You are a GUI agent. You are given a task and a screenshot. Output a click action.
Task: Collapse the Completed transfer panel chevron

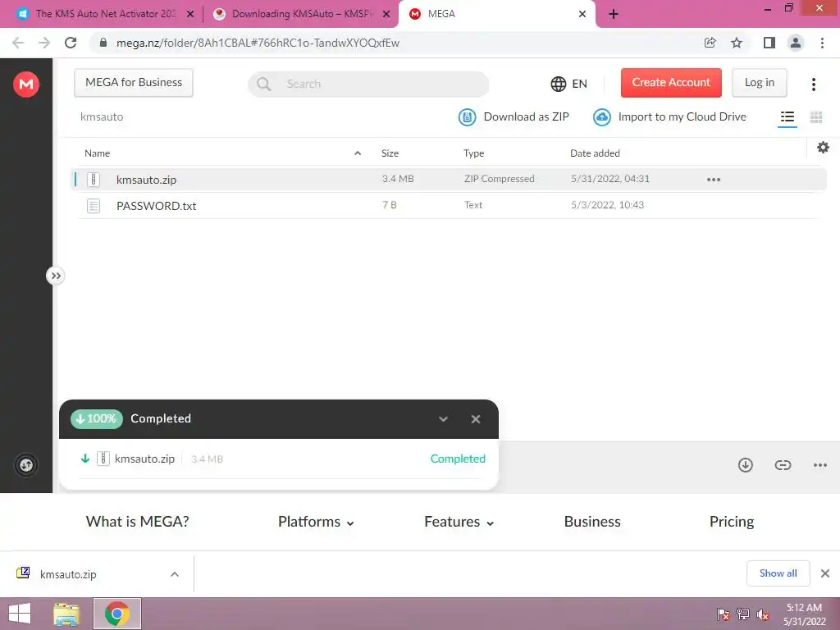pos(443,419)
